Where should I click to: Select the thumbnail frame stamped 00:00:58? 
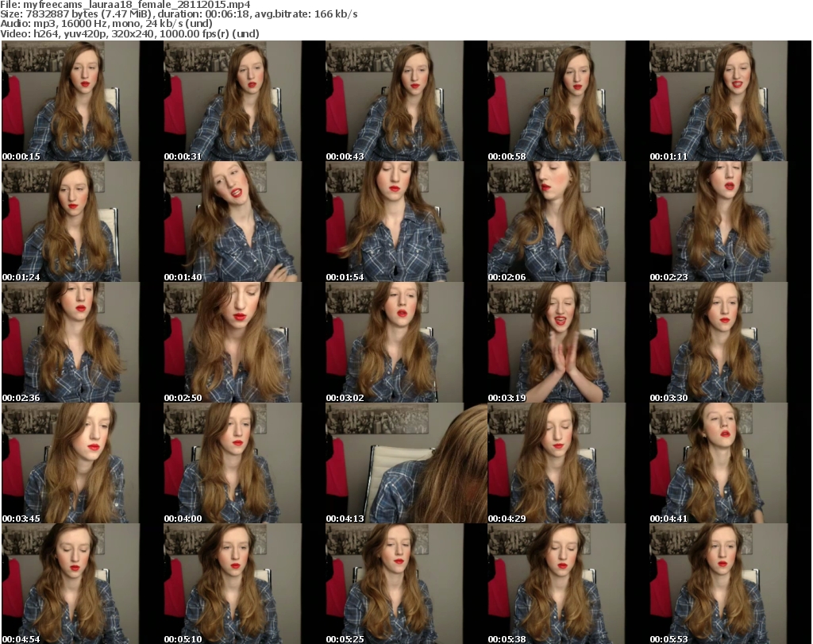(x=568, y=101)
